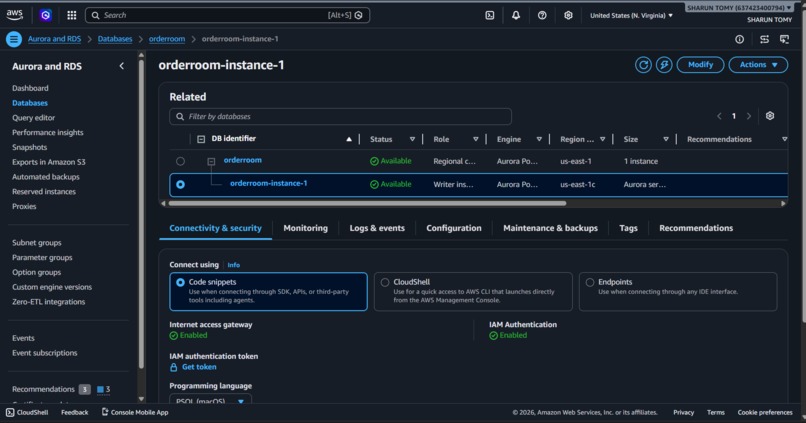Screen dimensions: 806x423
Task: Click the Filter by databases field
Action: pos(340,117)
